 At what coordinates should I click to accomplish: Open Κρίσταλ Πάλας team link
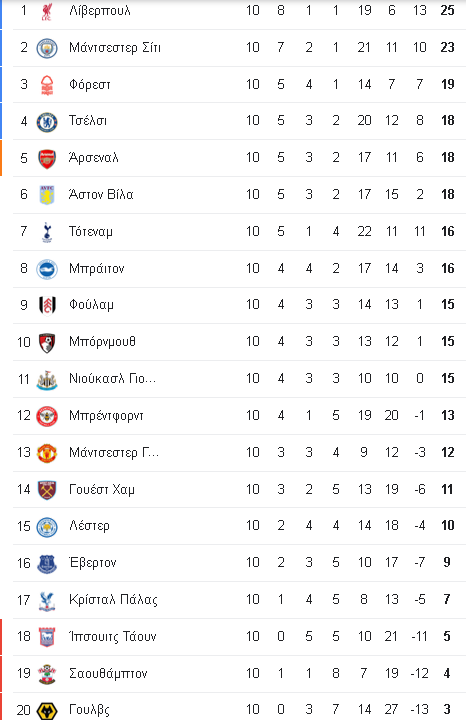[113, 600]
